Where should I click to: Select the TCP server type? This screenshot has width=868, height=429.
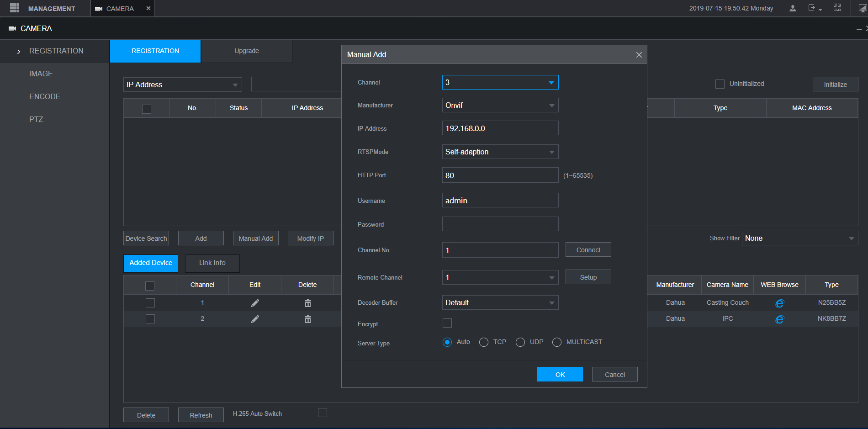tap(484, 342)
